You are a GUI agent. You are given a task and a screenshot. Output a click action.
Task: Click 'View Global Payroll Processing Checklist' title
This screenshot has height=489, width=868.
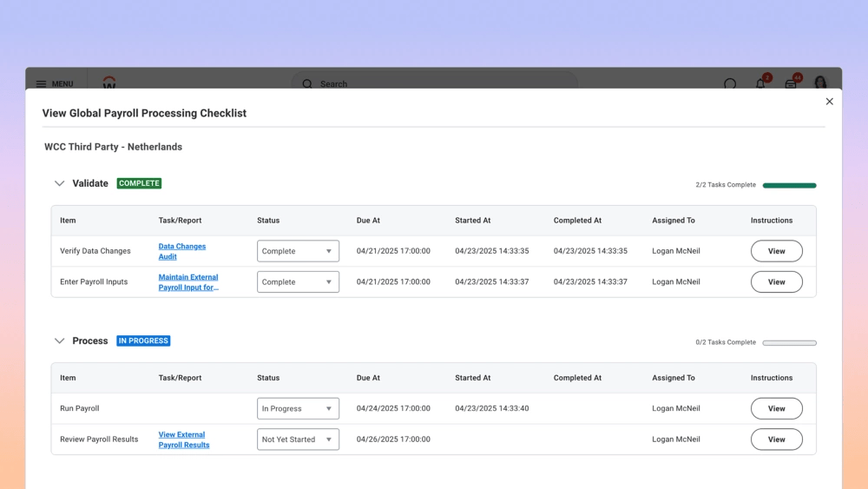144,113
